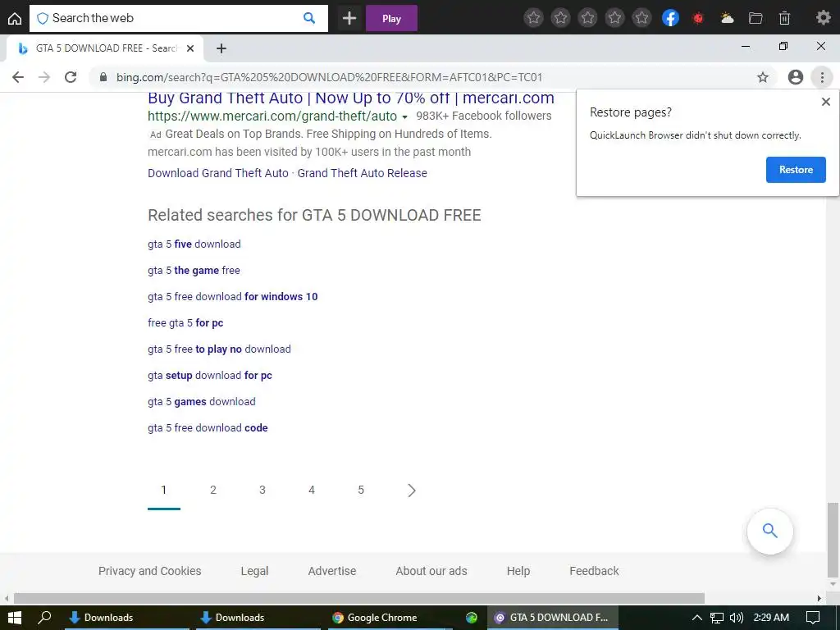Image resolution: width=840 pixels, height=630 pixels.
Task: Open gta 5 free download for windows 10
Action: coord(232,297)
